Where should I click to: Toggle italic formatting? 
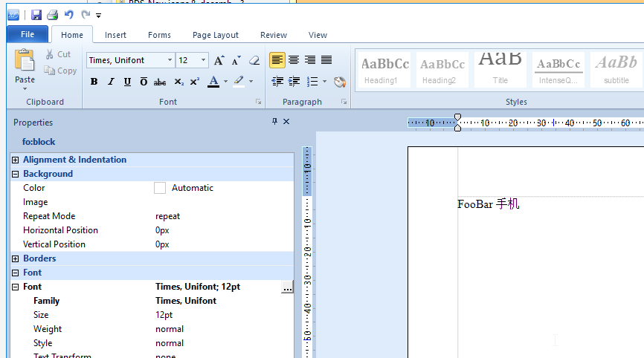click(111, 82)
